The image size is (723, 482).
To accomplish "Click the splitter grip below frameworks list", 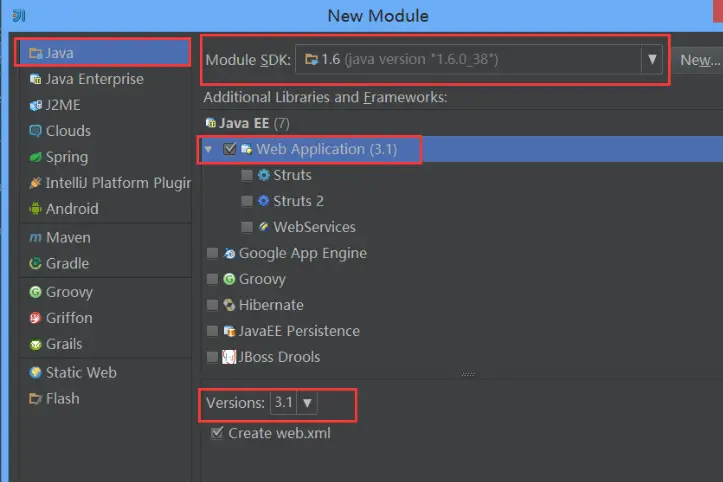I will point(468,375).
